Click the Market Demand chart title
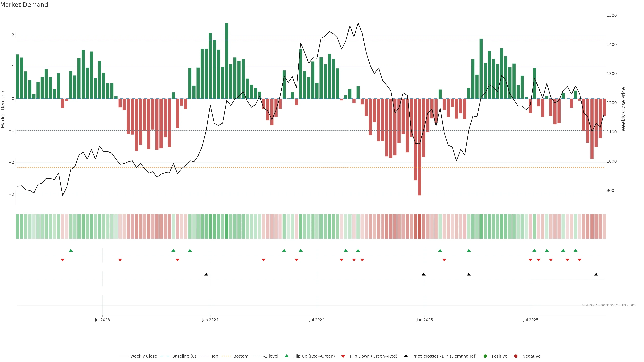 coord(24,5)
